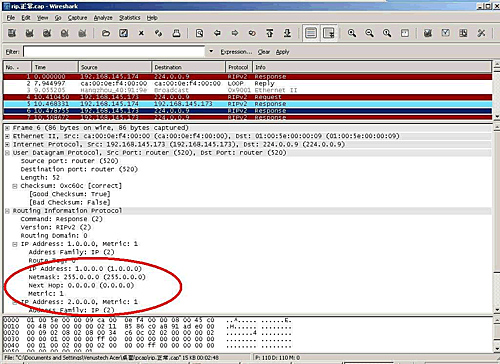The width and height of the screenshot is (500, 364).
Task: Open the Statistics menu
Action: tap(130, 18)
